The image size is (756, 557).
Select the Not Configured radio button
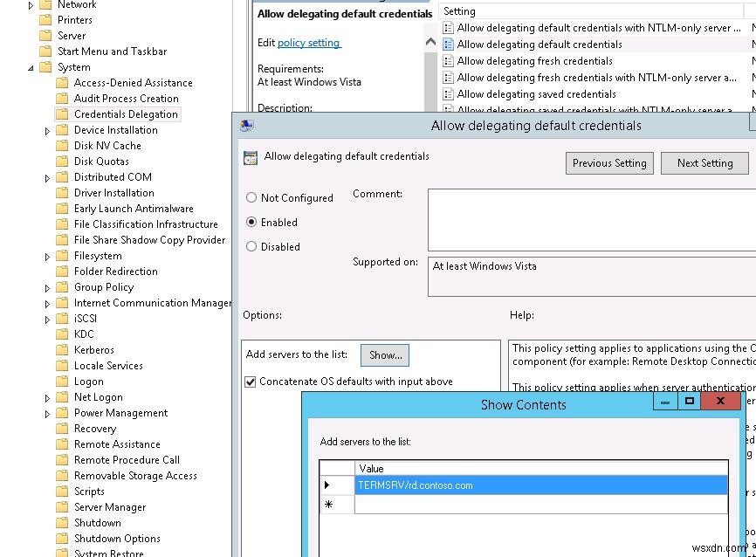point(250,198)
